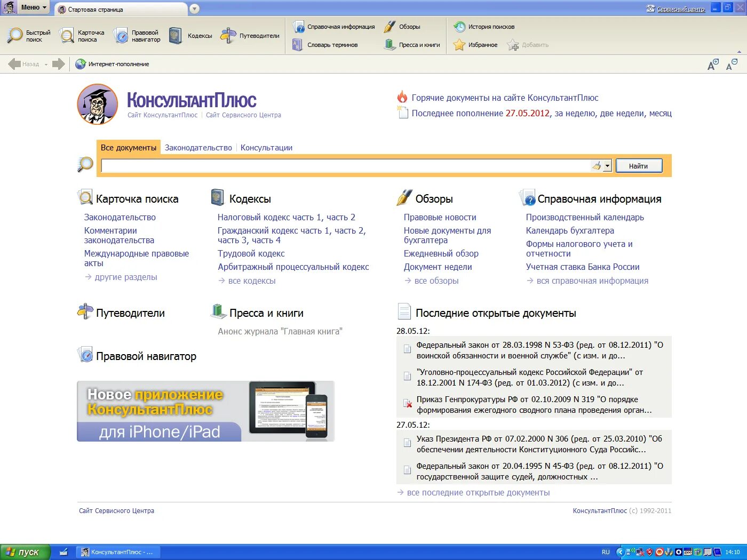Open Ежедневный обзор link
The image size is (747, 560).
441,253
